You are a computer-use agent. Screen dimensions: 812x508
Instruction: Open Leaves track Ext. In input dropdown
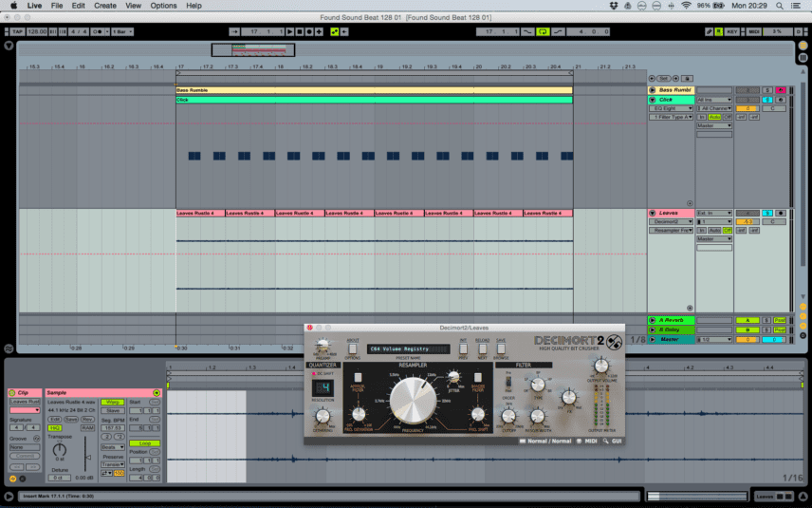[714, 213]
